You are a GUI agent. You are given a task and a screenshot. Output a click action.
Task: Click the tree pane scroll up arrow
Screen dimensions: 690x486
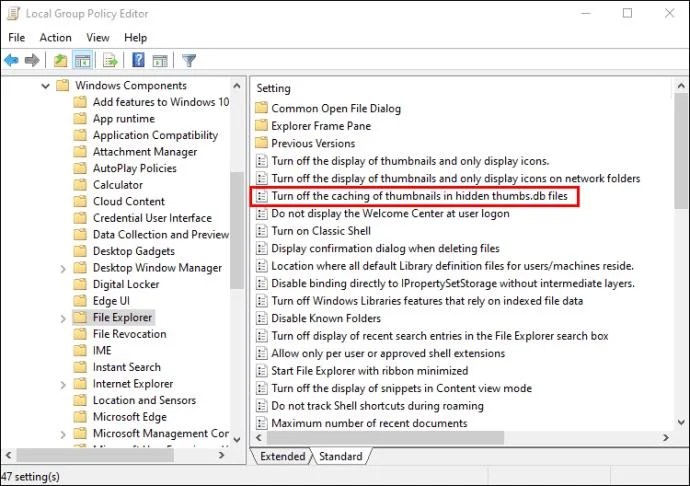[237, 85]
